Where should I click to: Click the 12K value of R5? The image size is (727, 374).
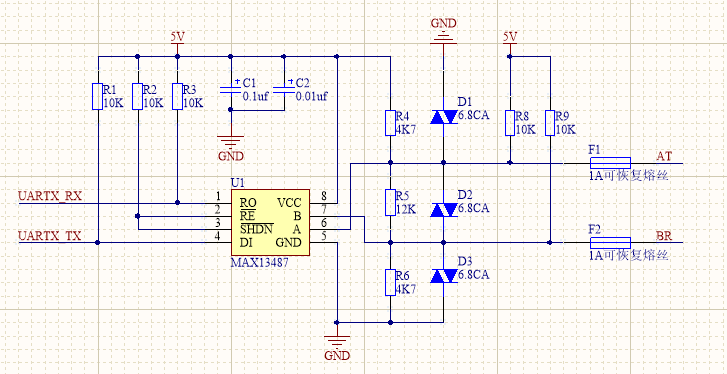point(406,209)
